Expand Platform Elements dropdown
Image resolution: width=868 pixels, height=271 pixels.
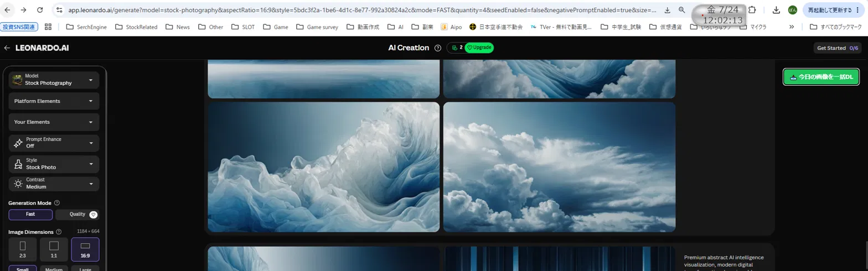click(x=54, y=101)
